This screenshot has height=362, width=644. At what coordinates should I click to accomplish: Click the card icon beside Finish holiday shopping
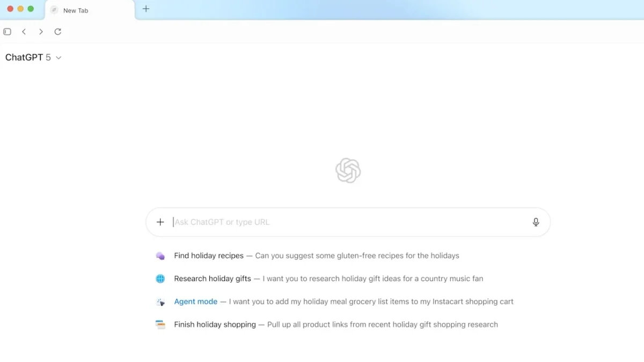(x=160, y=324)
